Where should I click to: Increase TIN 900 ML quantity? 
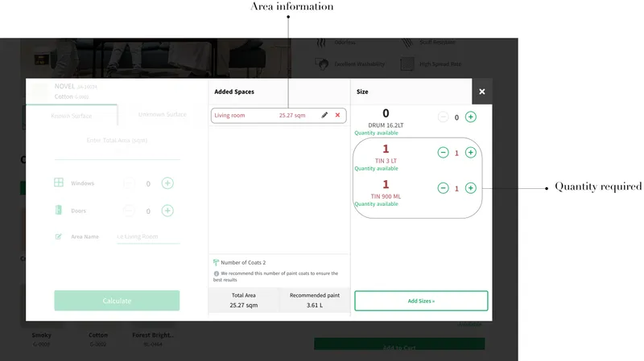tap(471, 188)
